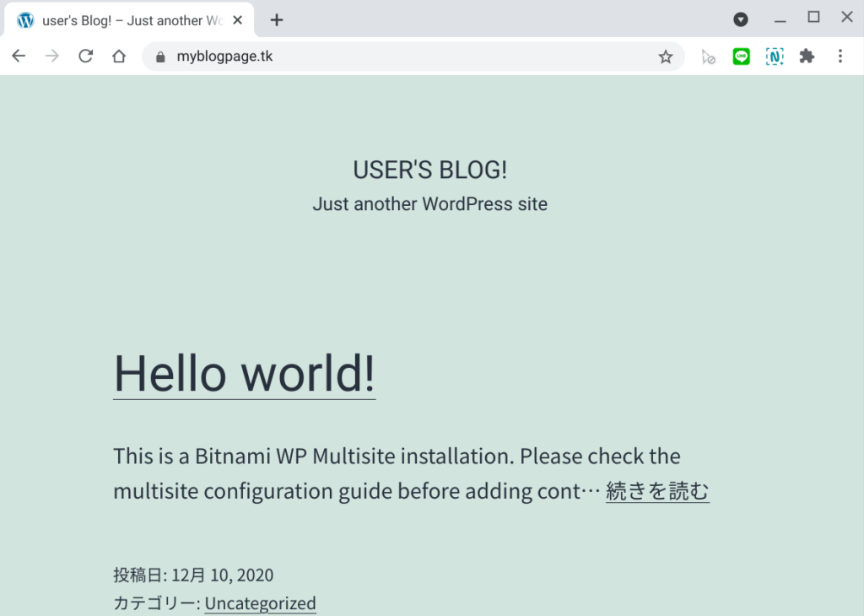Click the Just another WordPress site tagline

tap(429, 204)
